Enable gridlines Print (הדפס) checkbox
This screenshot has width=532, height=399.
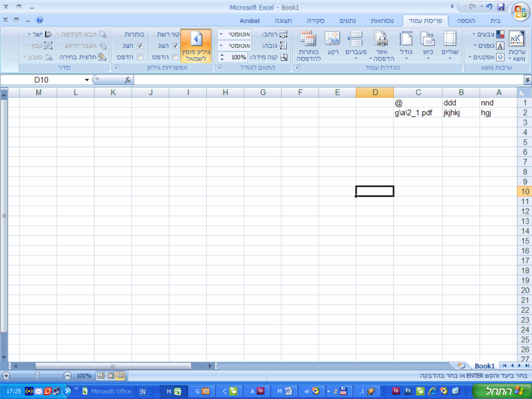tap(175, 57)
